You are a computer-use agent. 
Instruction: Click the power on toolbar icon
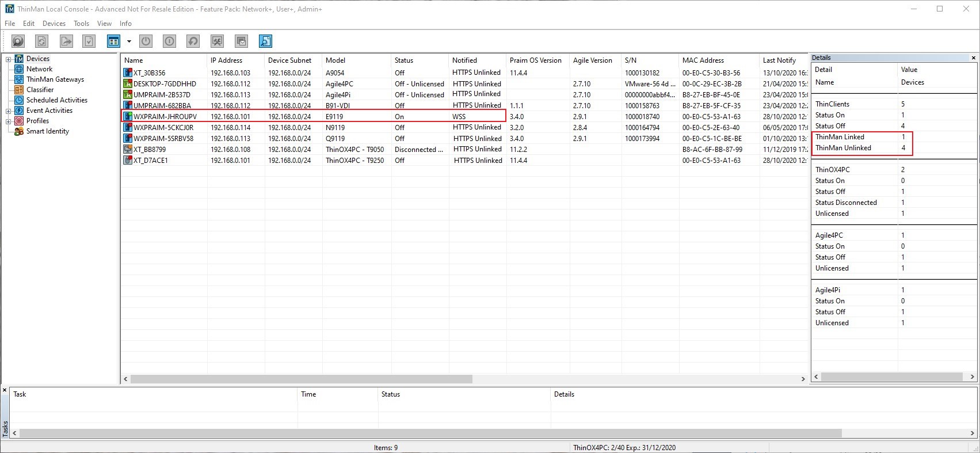click(169, 41)
